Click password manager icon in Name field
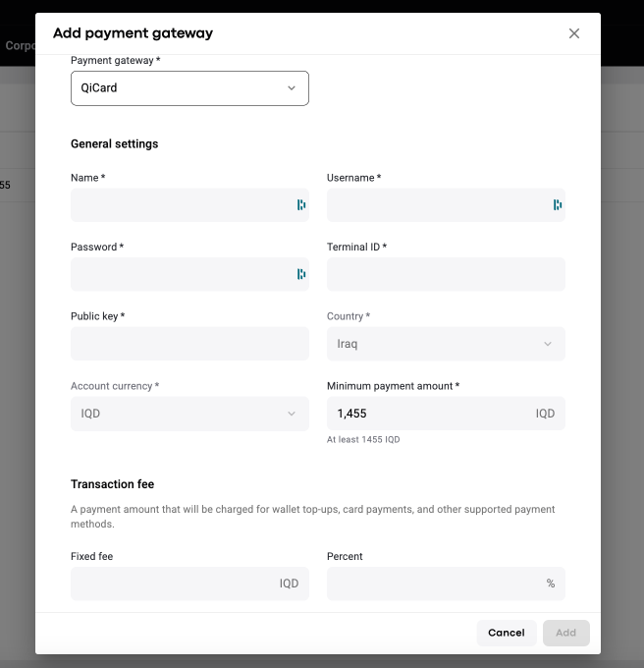Image resolution: width=644 pixels, height=668 pixels. (x=301, y=204)
